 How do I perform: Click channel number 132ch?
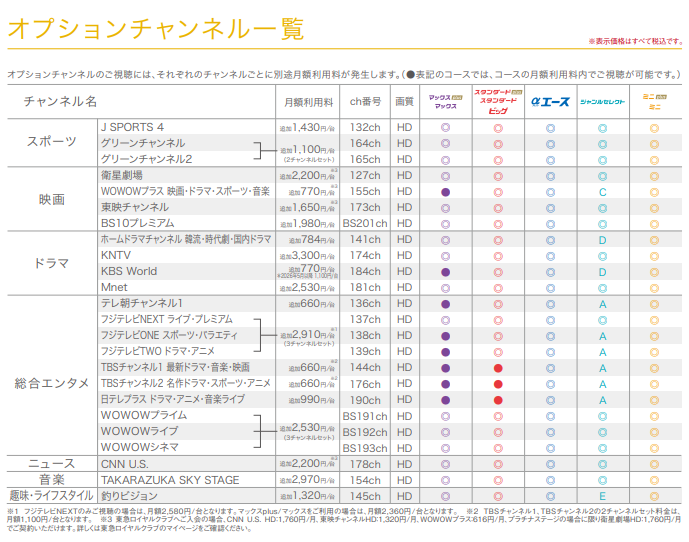[365, 127]
